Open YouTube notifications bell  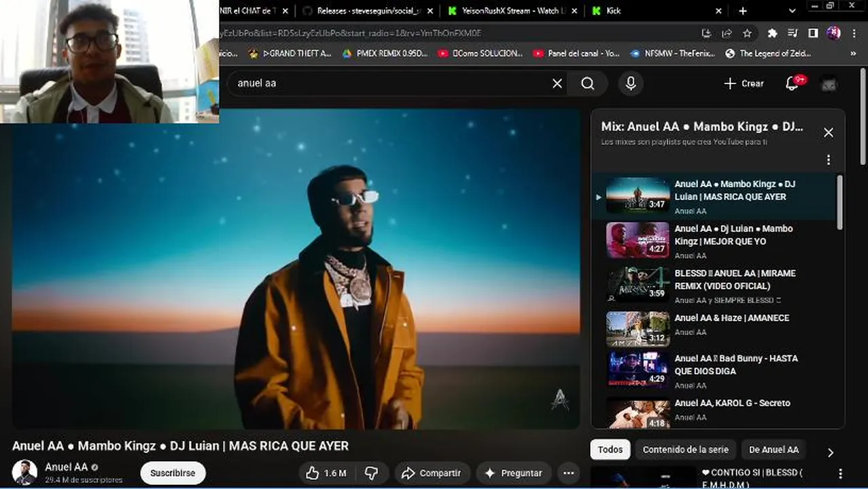coord(793,84)
